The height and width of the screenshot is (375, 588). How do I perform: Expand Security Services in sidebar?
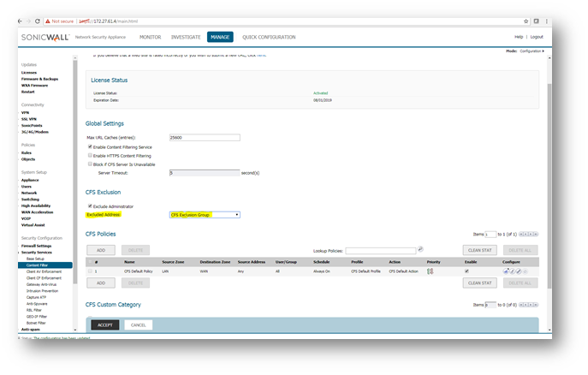click(36, 253)
